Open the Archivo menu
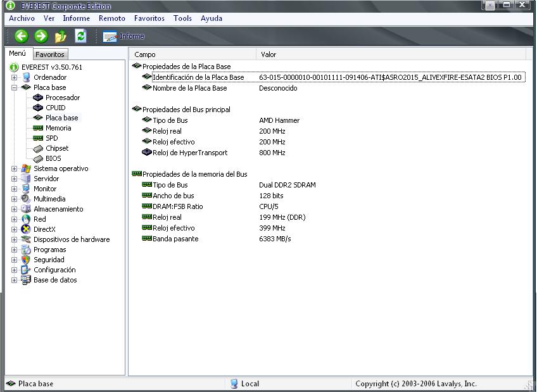Image resolution: width=537 pixels, height=392 pixels. (22, 18)
